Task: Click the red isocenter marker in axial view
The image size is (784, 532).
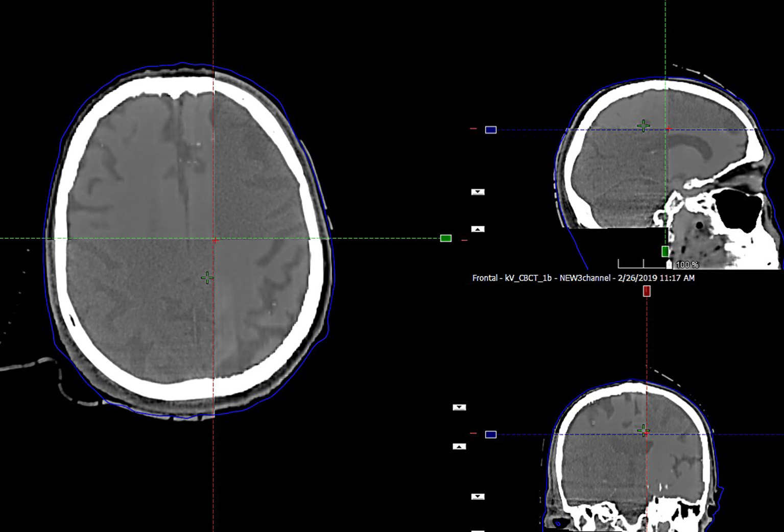Action: (x=215, y=240)
